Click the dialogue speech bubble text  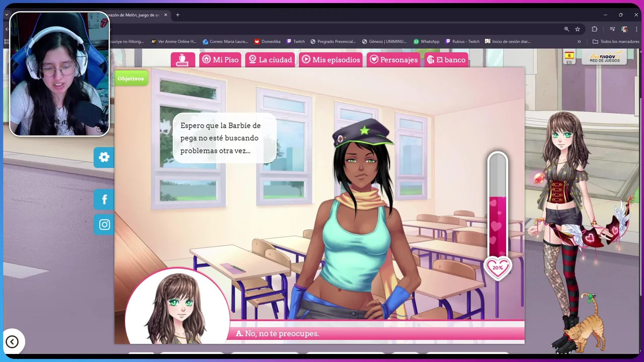[224, 138]
